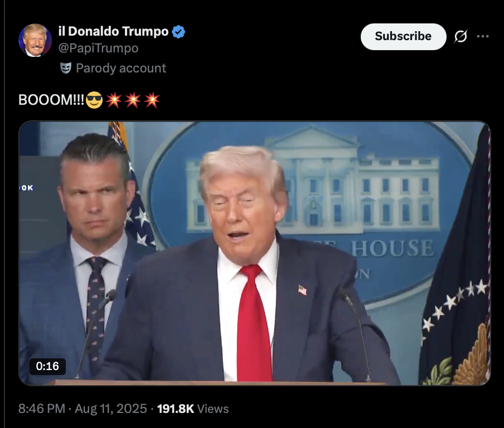The height and width of the screenshot is (428, 504).
Task: Open the @PapiTrumpo handle link
Action: coord(98,48)
